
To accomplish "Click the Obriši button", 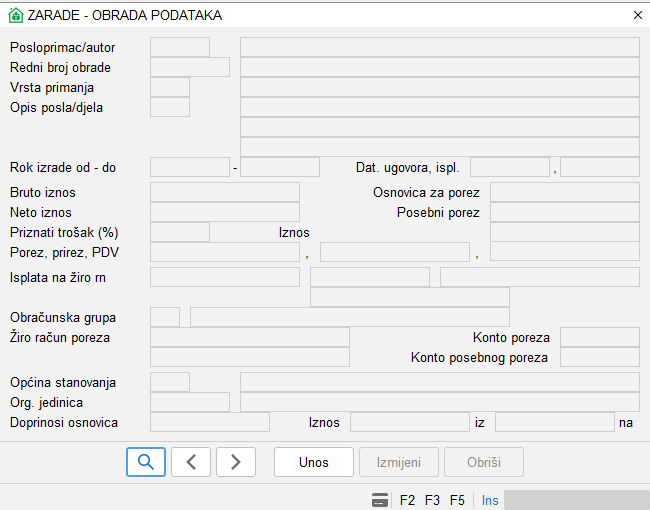I will (x=483, y=462).
